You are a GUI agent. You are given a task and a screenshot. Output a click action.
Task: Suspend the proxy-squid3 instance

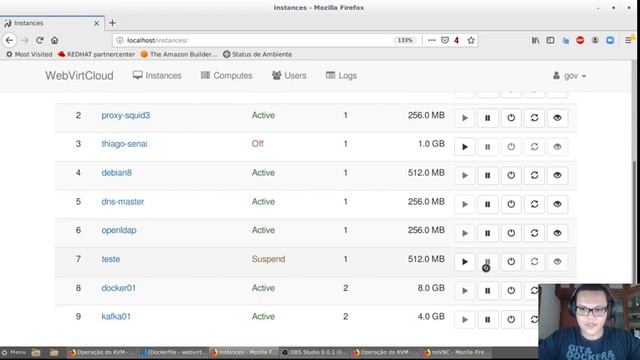[487, 118]
